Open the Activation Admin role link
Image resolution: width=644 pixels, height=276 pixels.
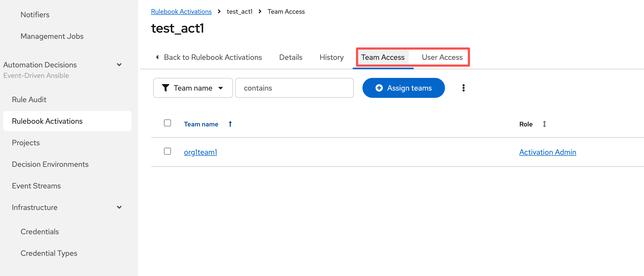click(x=547, y=152)
